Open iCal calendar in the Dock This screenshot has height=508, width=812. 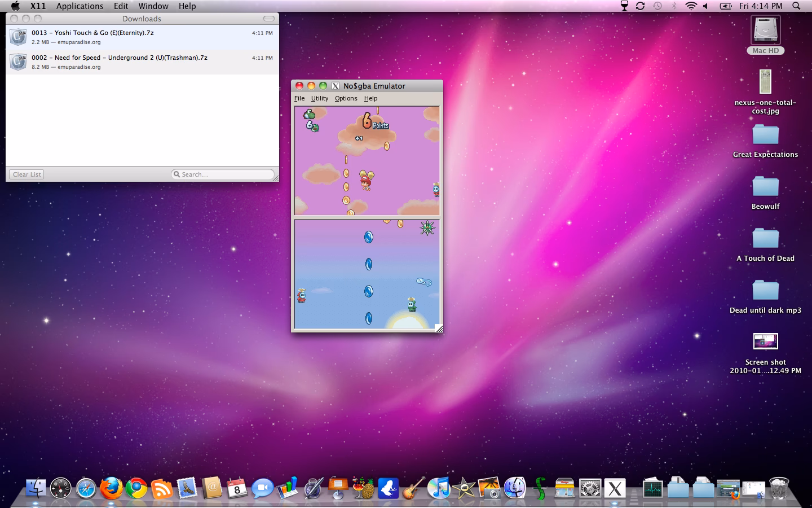click(237, 488)
